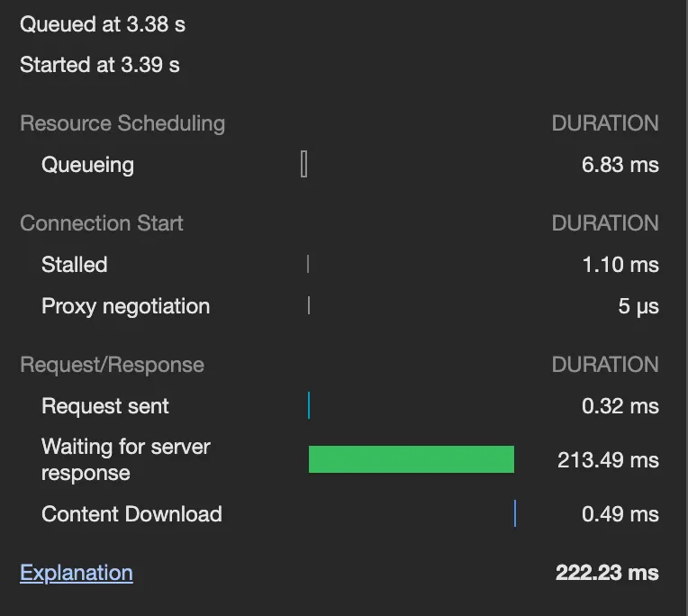Click the 6.83 ms Queueing duration
This screenshot has width=688, height=616.
point(620,165)
